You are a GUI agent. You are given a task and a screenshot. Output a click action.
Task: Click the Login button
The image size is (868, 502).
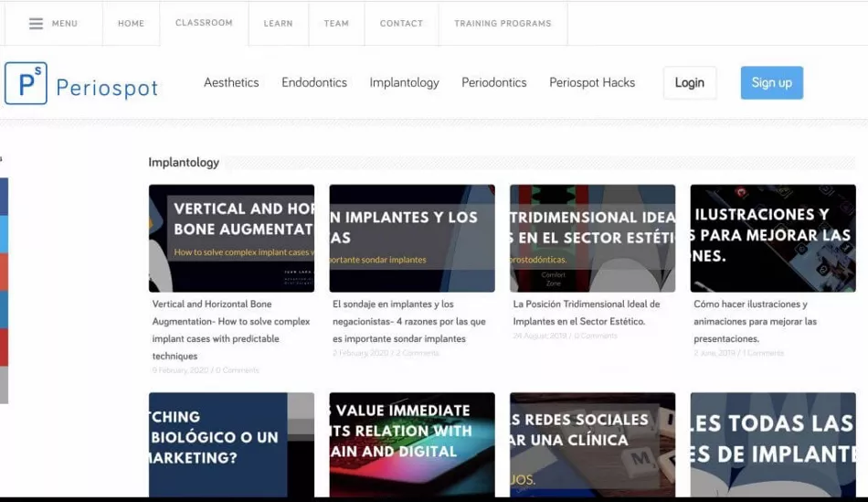point(690,82)
